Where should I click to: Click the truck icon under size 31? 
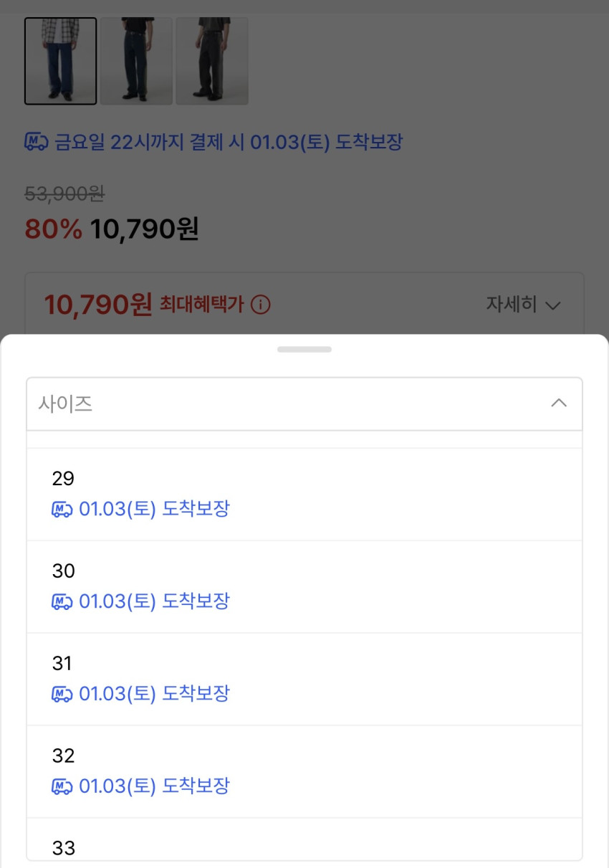pos(62,695)
